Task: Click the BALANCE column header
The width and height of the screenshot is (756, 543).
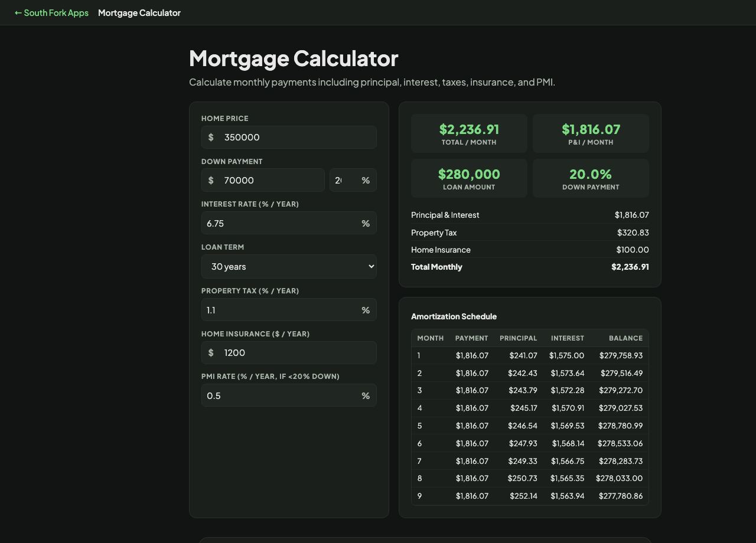Action: point(625,338)
